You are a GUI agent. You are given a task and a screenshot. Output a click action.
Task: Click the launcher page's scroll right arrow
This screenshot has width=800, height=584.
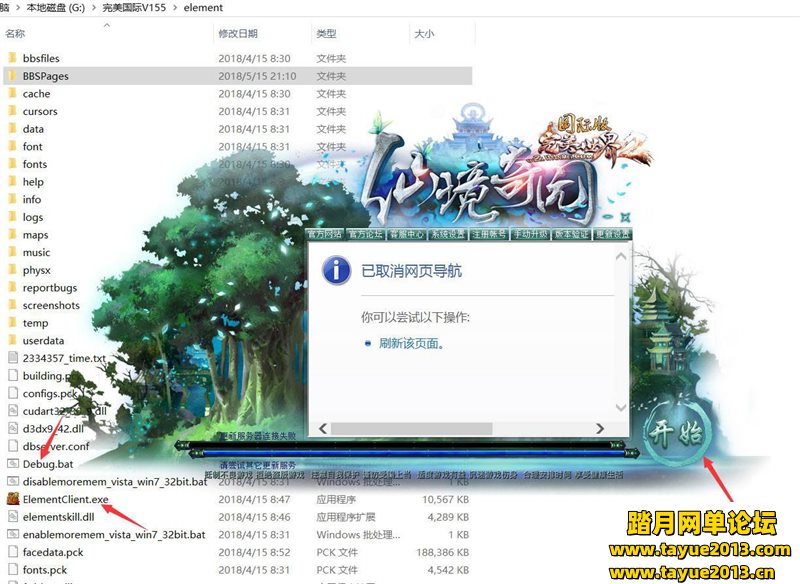(x=600, y=428)
